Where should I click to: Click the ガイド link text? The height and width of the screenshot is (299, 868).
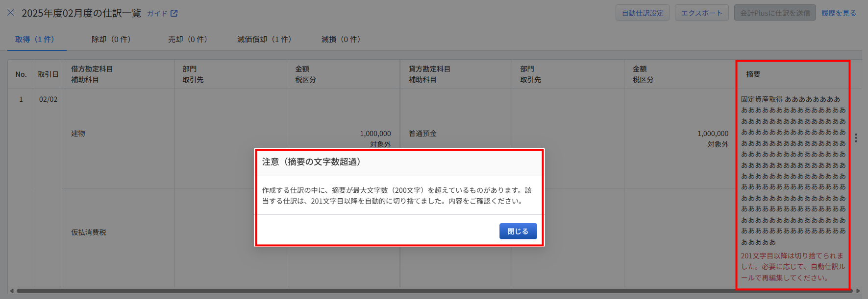click(x=157, y=13)
